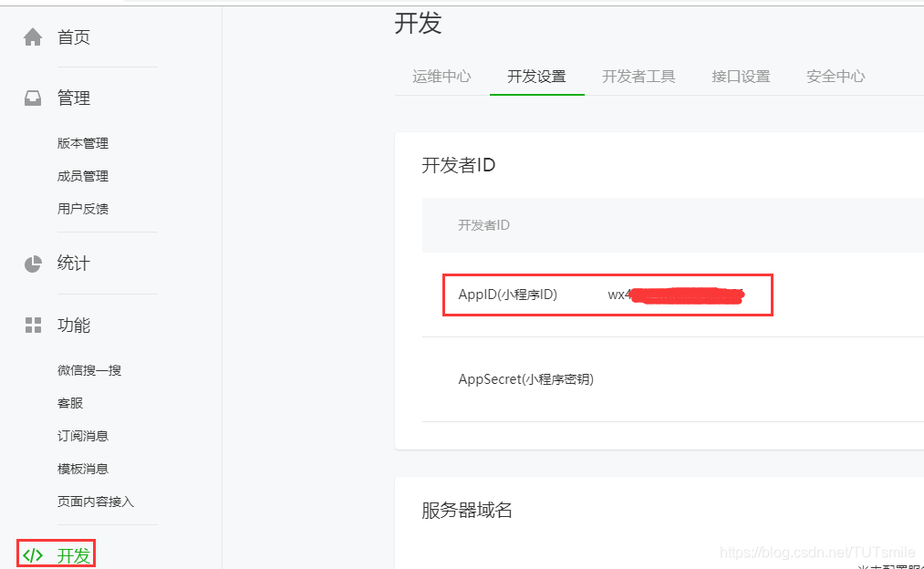
Task: Click 模板消息 in the sidebar
Action: tap(82, 468)
